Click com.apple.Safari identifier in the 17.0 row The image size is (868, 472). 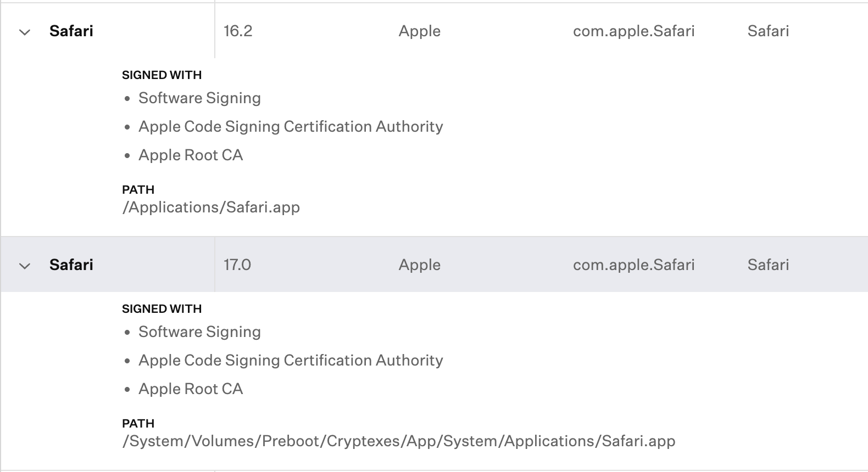(x=633, y=265)
